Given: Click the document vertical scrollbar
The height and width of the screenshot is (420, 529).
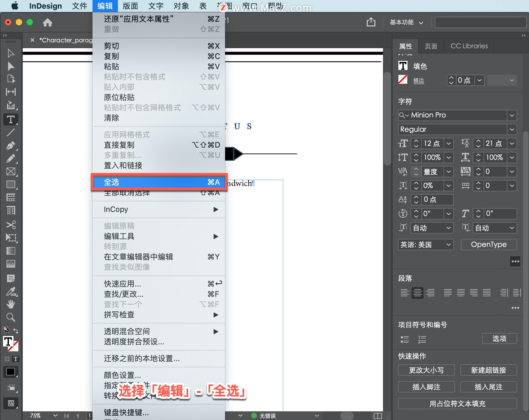Looking at the screenshot, I should [387, 118].
